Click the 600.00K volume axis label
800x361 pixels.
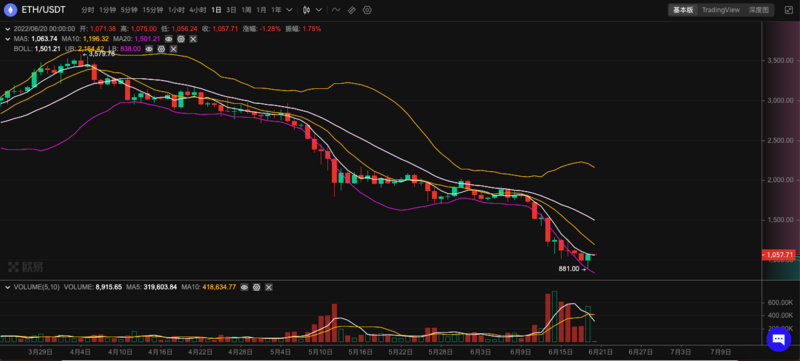(x=780, y=302)
